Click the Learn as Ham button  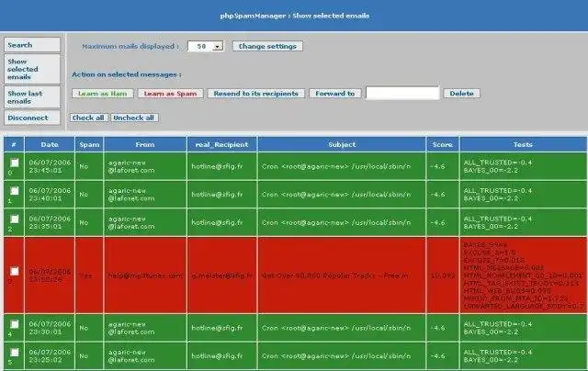click(x=103, y=94)
